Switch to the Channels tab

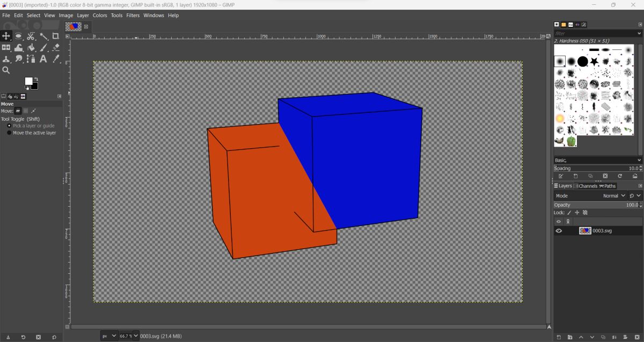[x=585, y=186]
